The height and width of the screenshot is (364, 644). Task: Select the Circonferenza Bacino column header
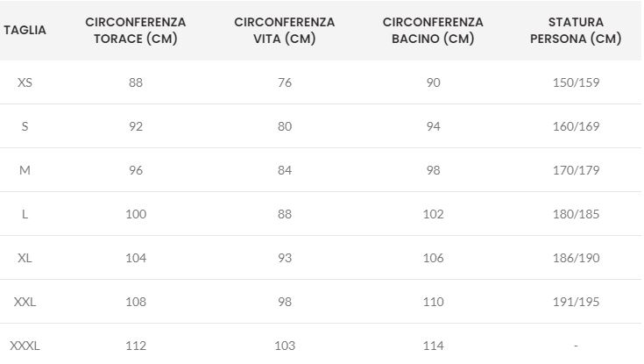pos(433,30)
